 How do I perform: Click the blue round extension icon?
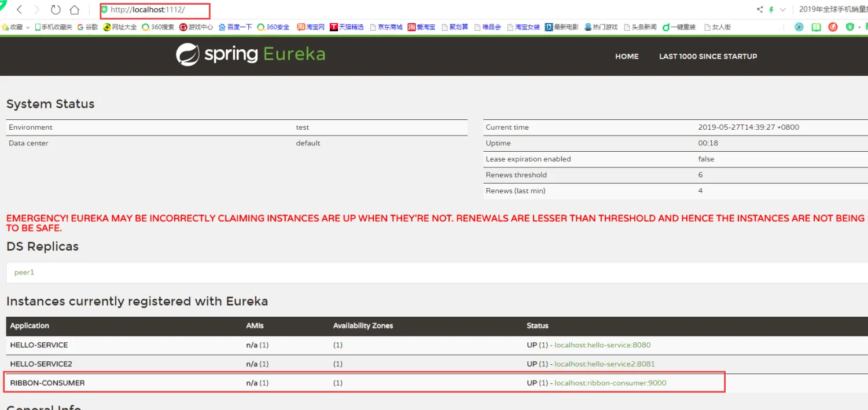[799, 27]
